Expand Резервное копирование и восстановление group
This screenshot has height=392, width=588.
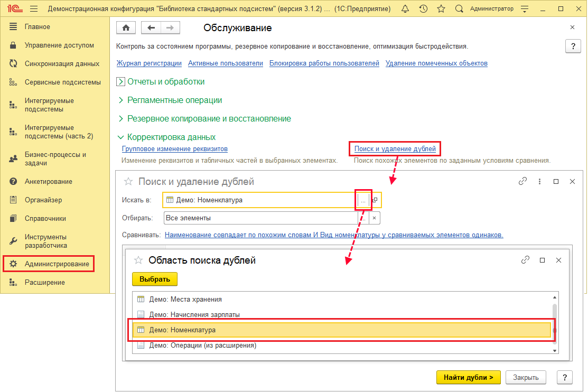[x=204, y=118]
